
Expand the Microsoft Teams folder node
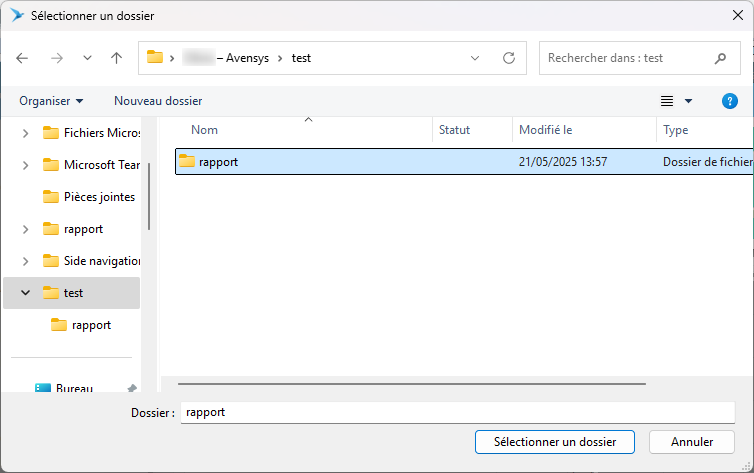[x=25, y=165]
